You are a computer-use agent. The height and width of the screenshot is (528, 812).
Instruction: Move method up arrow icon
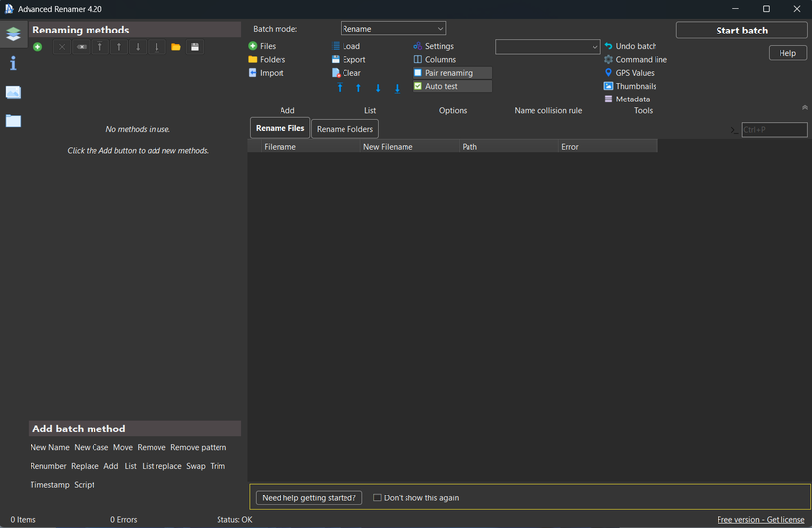[119, 47]
